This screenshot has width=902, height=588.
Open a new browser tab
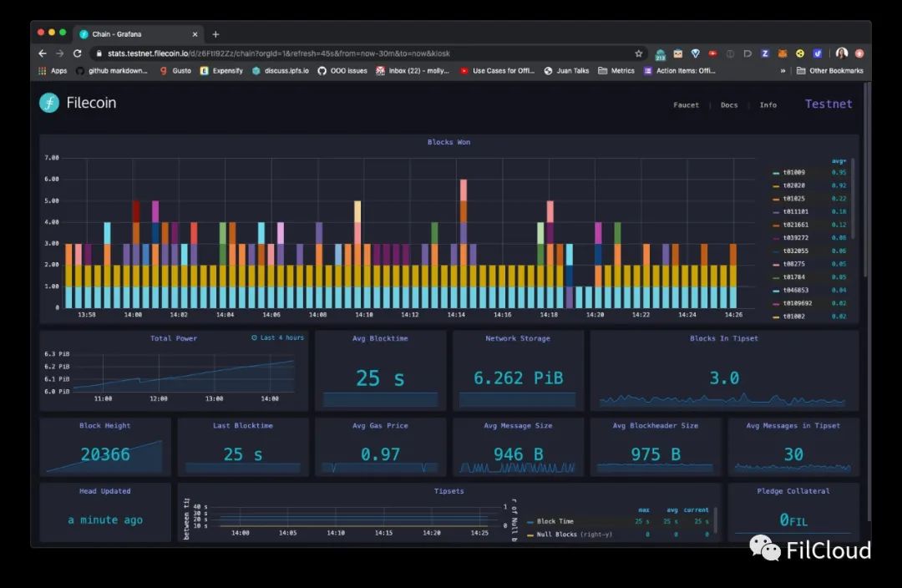(x=215, y=34)
